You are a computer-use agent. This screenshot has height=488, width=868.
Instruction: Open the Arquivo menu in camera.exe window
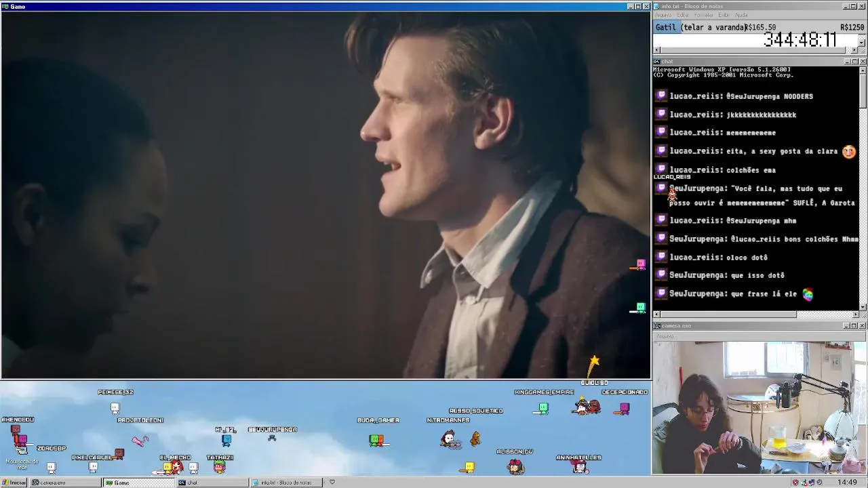point(665,336)
